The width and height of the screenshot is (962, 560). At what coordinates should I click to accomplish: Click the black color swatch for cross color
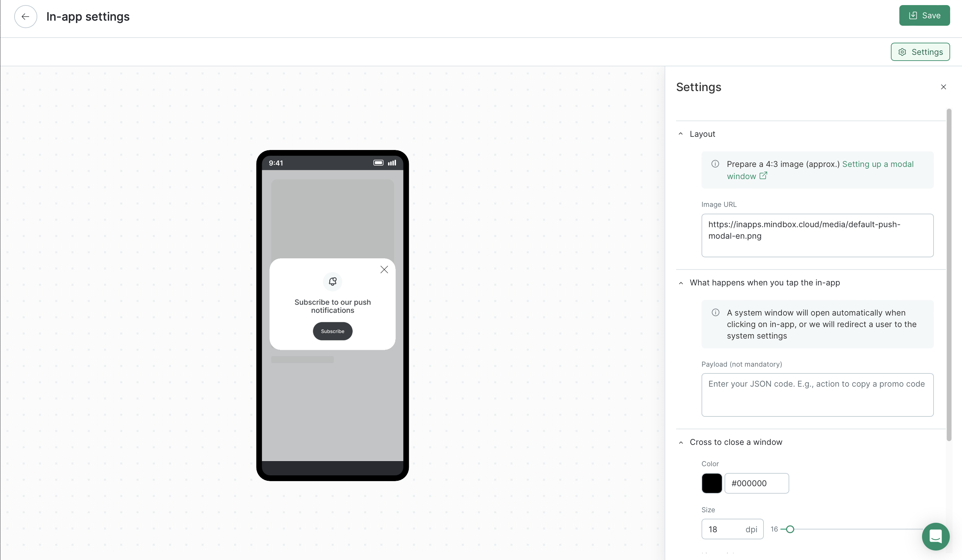[x=711, y=483]
